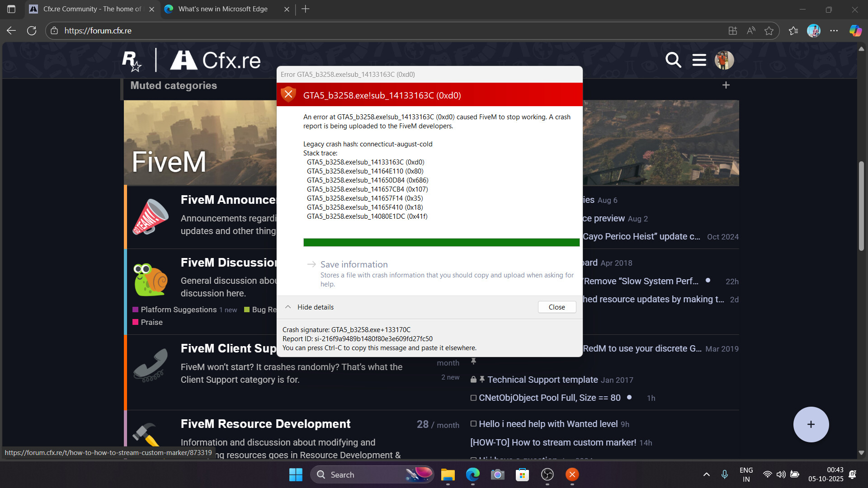
Task: Click the green crash upload progress bar
Action: click(x=441, y=242)
